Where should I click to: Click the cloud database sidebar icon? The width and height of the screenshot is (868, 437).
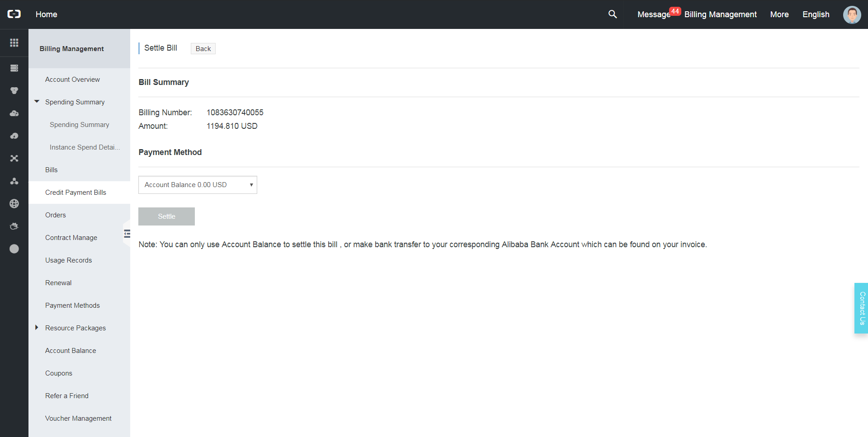click(x=14, y=113)
